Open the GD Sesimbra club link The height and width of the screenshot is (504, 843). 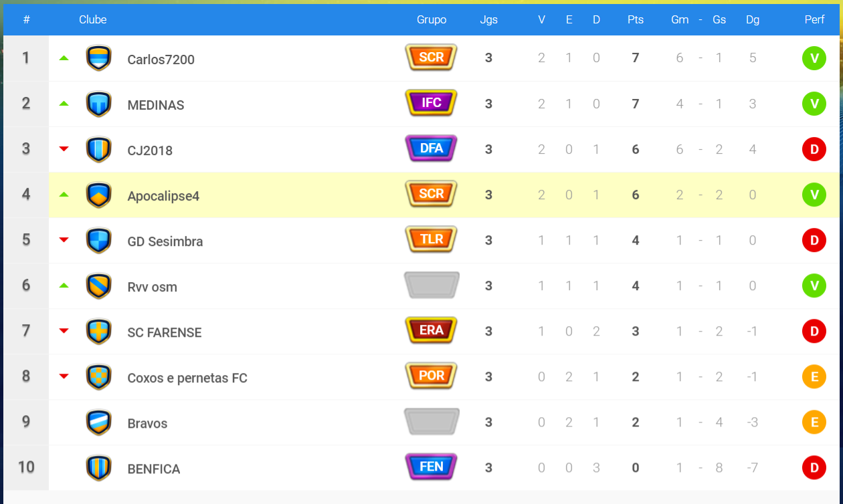coord(165,241)
